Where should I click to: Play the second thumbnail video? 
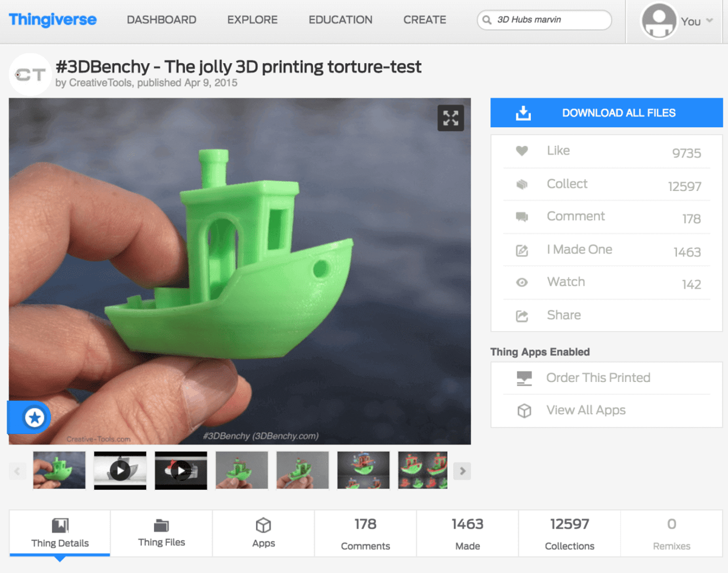pos(120,470)
